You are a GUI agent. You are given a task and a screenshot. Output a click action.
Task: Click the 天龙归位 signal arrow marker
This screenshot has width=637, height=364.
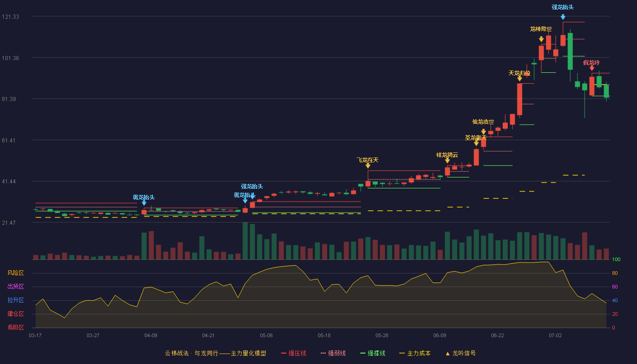[520, 79]
